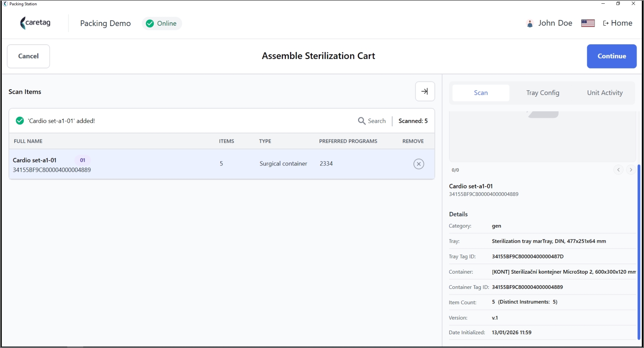644x348 pixels.
Task: Click the details panel vertical scrollbar
Action: 639,252
